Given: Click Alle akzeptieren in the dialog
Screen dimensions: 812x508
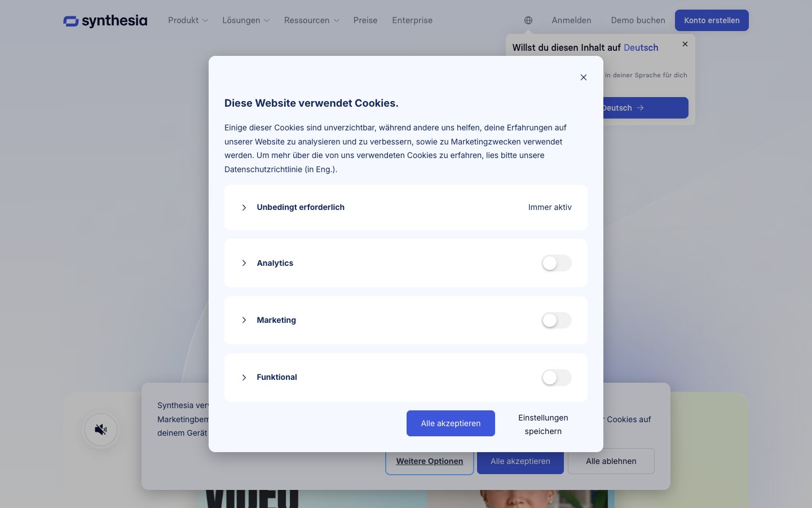Looking at the screenshot, I should [x=451, y=423].
